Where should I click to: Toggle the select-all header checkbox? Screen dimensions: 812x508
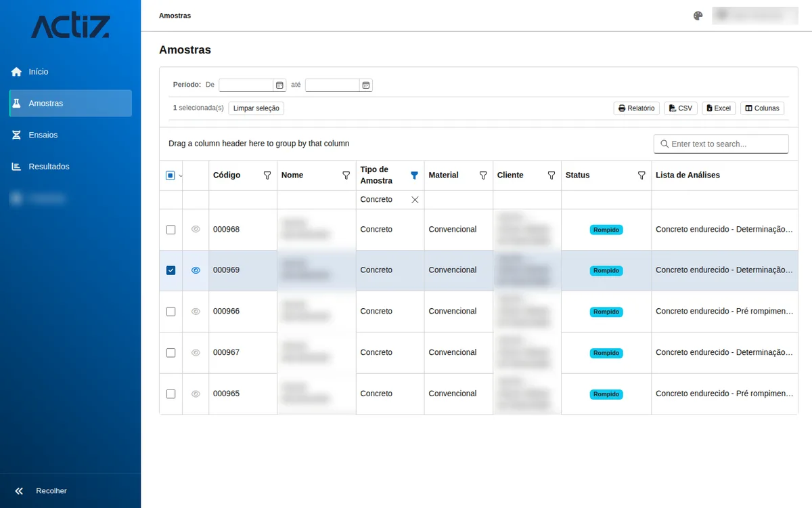tap(171, 175)
